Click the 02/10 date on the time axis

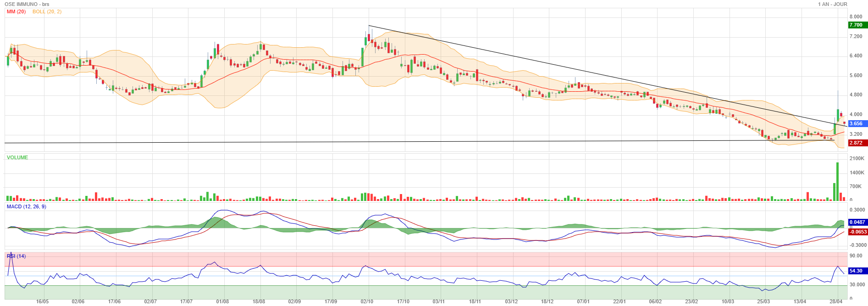click(x=367, y=301)
